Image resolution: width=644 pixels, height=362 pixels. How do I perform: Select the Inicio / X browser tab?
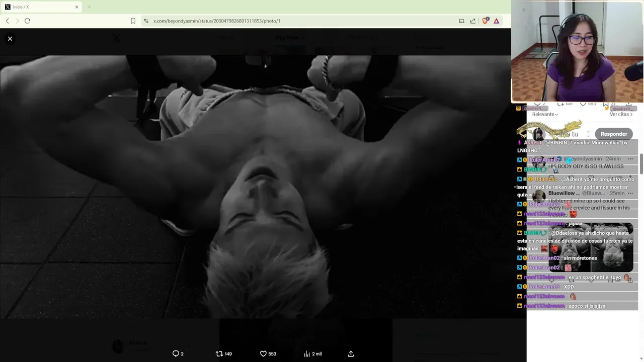pos(41,7)
